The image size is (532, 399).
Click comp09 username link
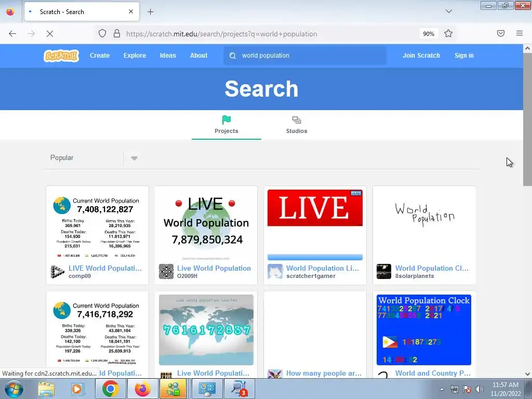pyautogui.click(x=79, y=276)
